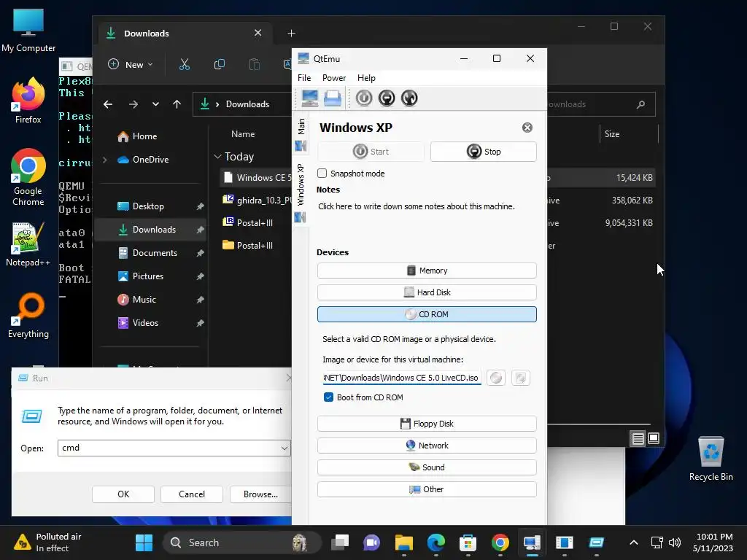Open recent locations dropdown in Explorer

[155, 104]
